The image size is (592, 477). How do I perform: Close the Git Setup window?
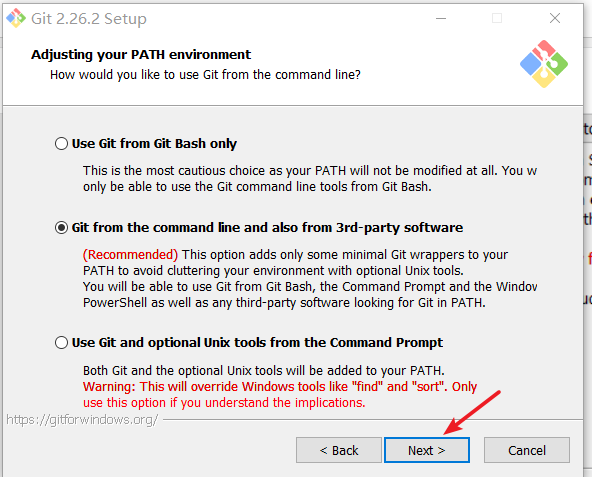pos(555,18)
